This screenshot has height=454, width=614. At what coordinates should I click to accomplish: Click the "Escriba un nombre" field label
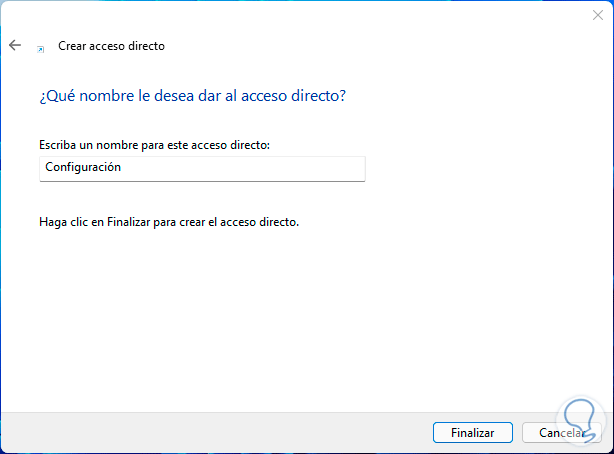[155, 145]
